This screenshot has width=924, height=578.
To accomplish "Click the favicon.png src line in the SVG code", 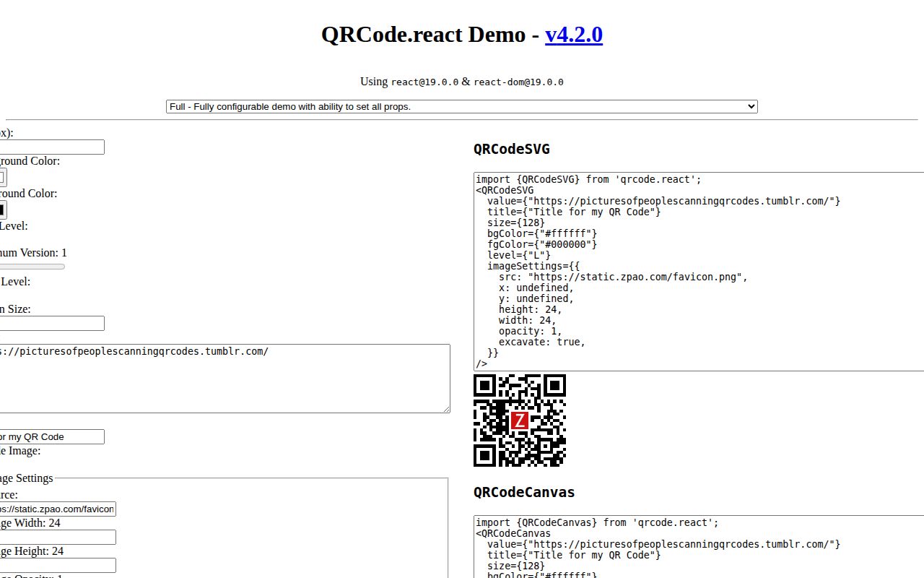I will [x=623, y=277].
